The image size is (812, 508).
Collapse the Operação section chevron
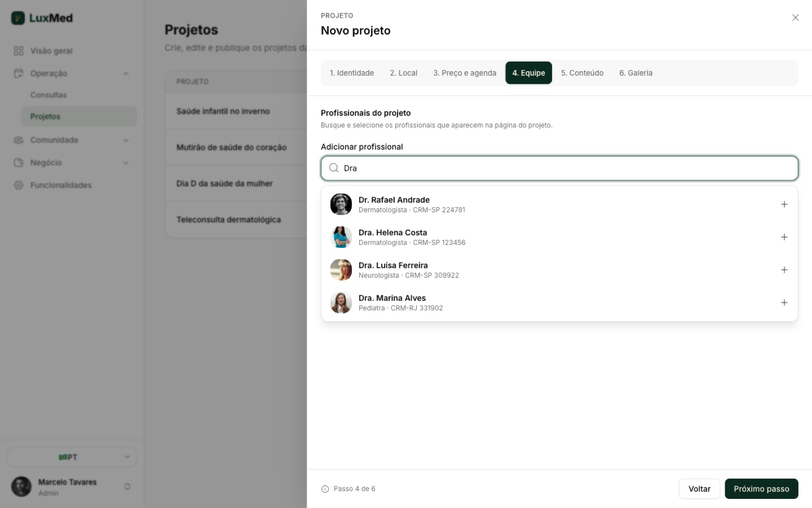point(126,74)
